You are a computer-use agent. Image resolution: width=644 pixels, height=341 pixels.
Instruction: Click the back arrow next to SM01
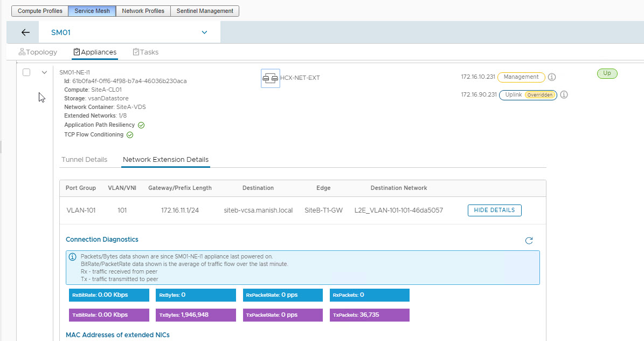point(25,32)
